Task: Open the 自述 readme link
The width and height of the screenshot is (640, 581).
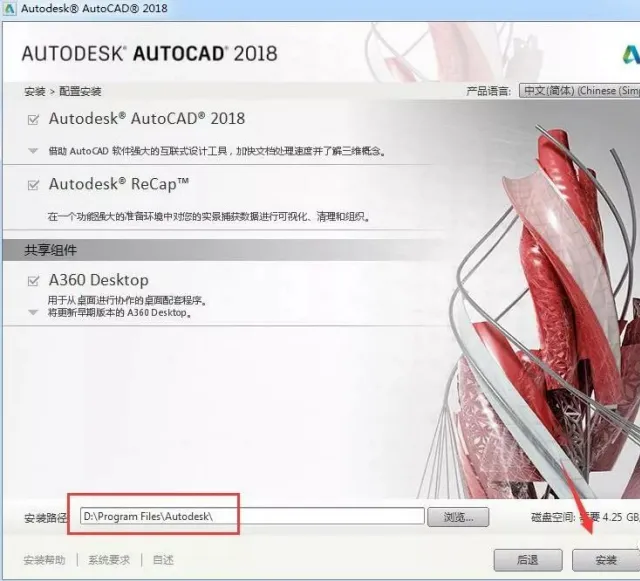Action: [163, 560]
